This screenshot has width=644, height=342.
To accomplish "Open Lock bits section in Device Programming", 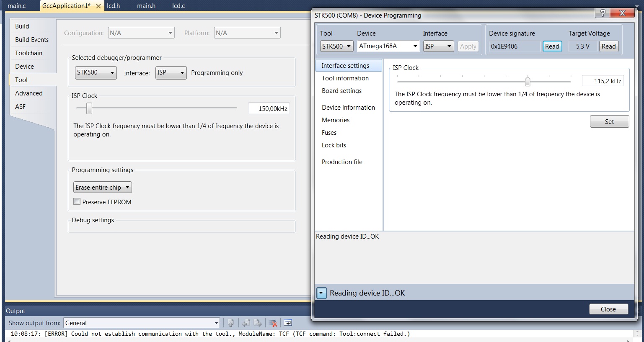I will coord(334,145).
